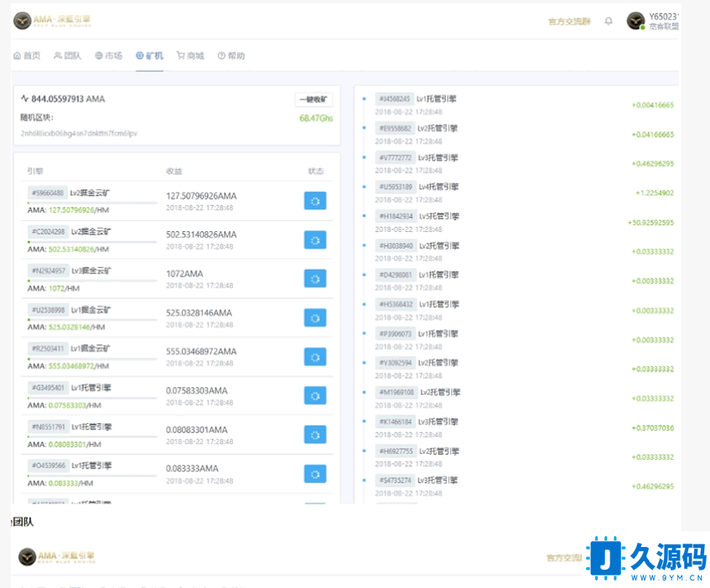Screen dimensions: 710x588
Task: Click status button for engine #N8551791
Action: click(315, 435)
